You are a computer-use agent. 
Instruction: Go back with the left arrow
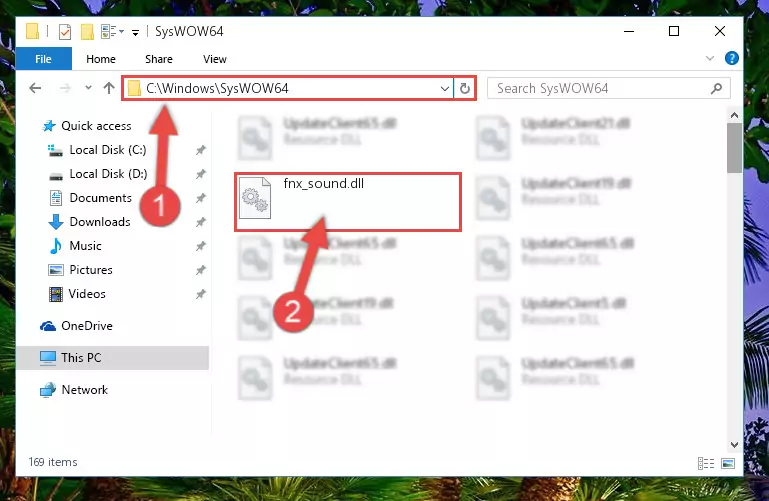tap(35, 88)
